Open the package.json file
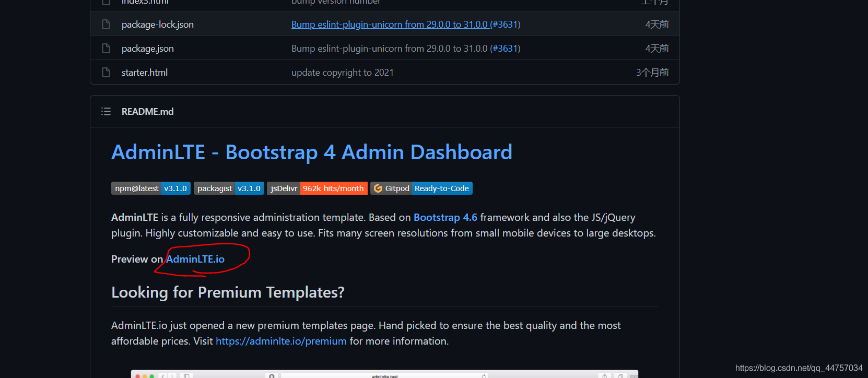Image resolution: width=868 pixels, height=378 pixels. click(148, 49)
